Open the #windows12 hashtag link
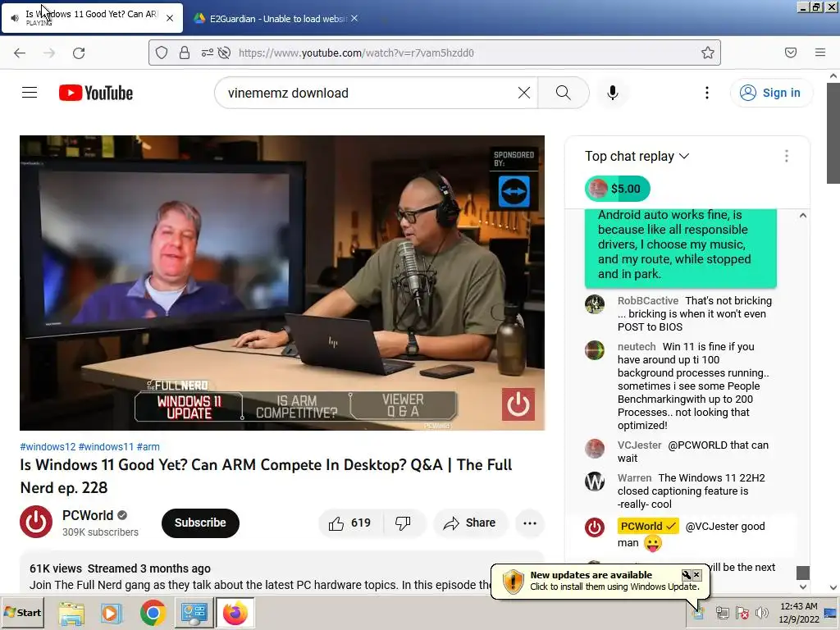This screenshot has width=840, height=630. [48, 447]
